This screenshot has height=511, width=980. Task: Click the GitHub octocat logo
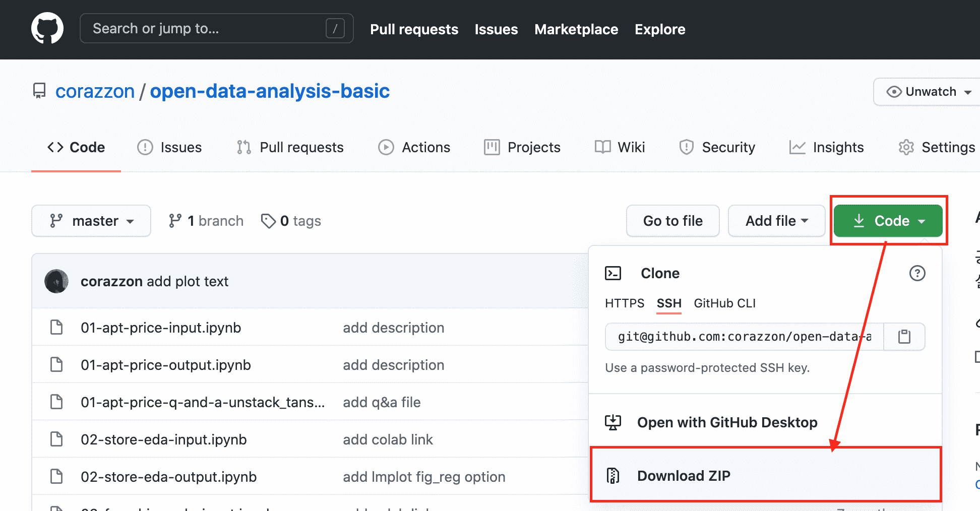(x=47, y=28)
